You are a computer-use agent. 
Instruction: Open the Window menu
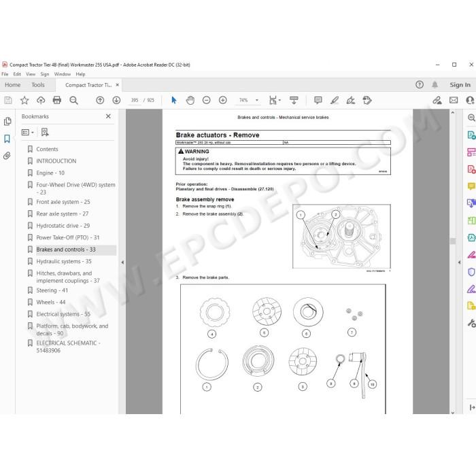[x=63, y=74]
